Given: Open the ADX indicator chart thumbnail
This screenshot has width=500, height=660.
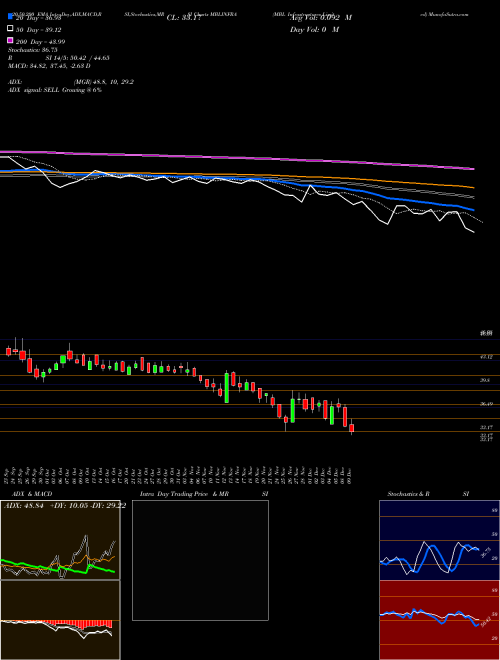Looking at the screenshot, I should click(60, 540).
